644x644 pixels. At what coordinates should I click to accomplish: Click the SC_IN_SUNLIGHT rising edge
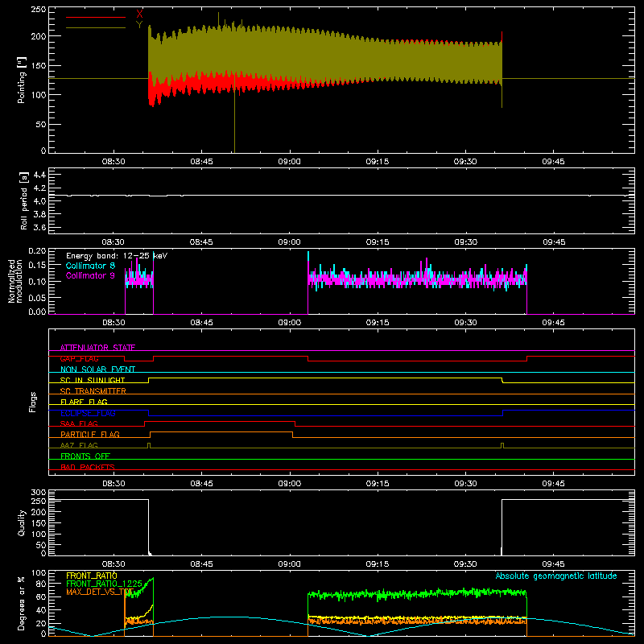point(149,380)
